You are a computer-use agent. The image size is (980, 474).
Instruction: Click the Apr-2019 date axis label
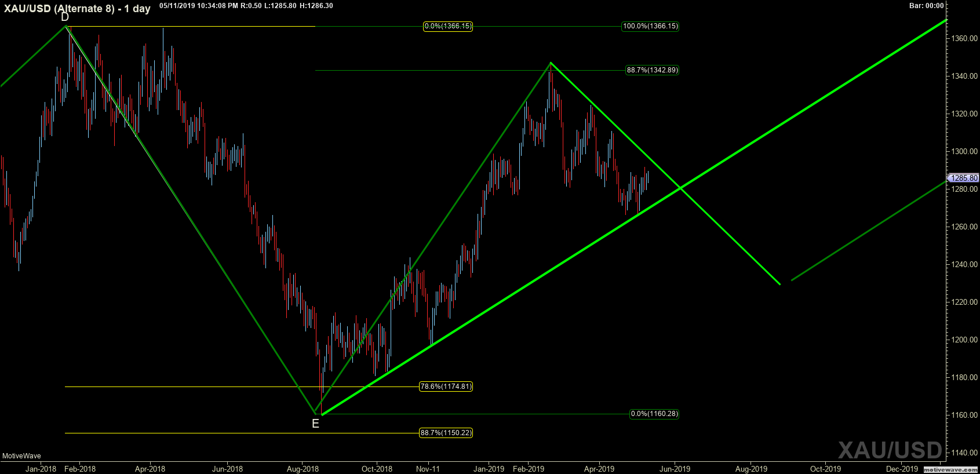coord(599,469)
